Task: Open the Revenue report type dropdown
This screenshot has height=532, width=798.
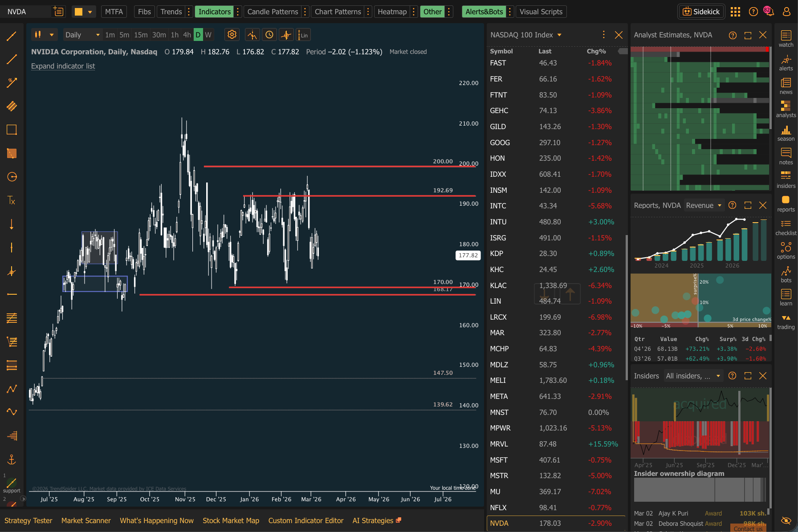Action: (x=704, y=205)
